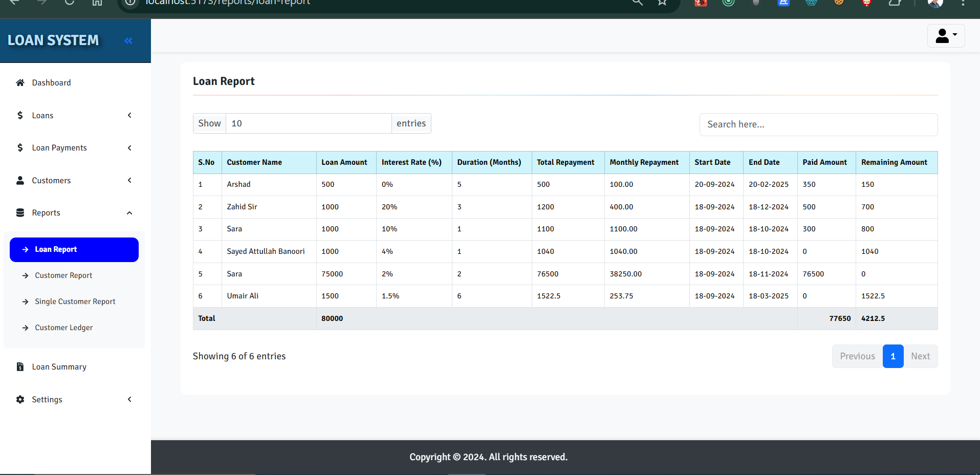
Task: Click browser home button
Action: click(97, 2)
